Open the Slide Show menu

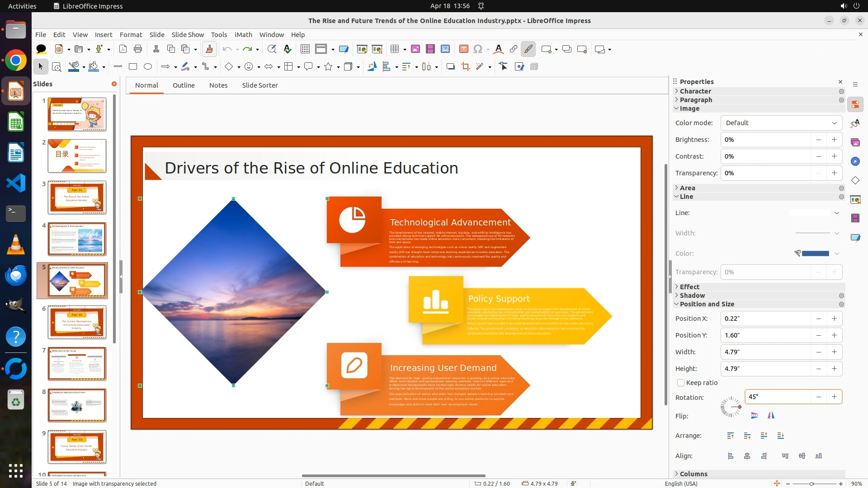[x=188, y=35]
